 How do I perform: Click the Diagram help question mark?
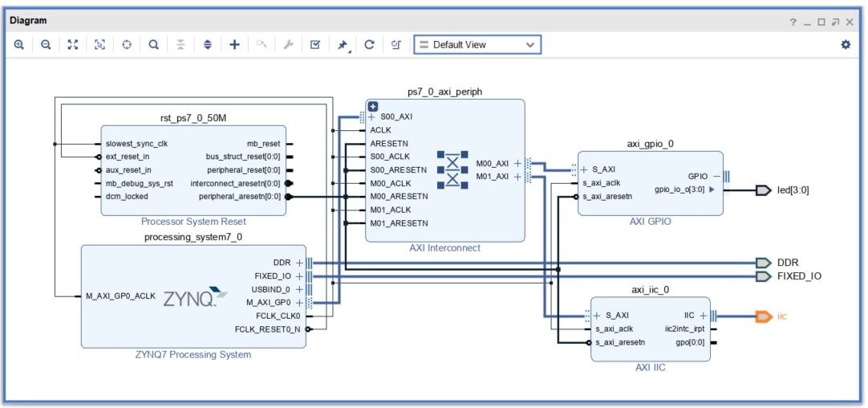[x=793, y=22]
